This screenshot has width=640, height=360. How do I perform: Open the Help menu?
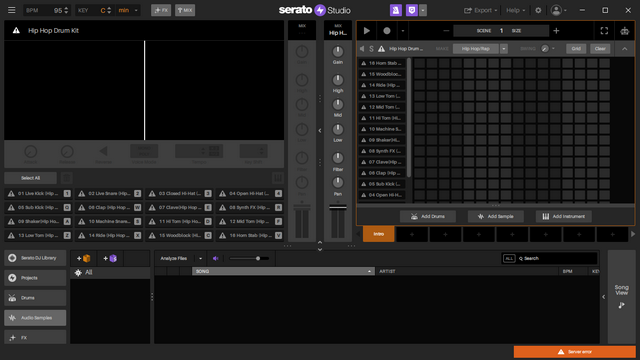tap(516, 10)
